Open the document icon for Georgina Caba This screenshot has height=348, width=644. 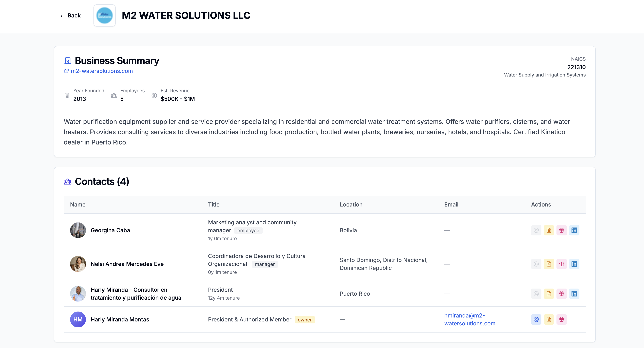549,230
